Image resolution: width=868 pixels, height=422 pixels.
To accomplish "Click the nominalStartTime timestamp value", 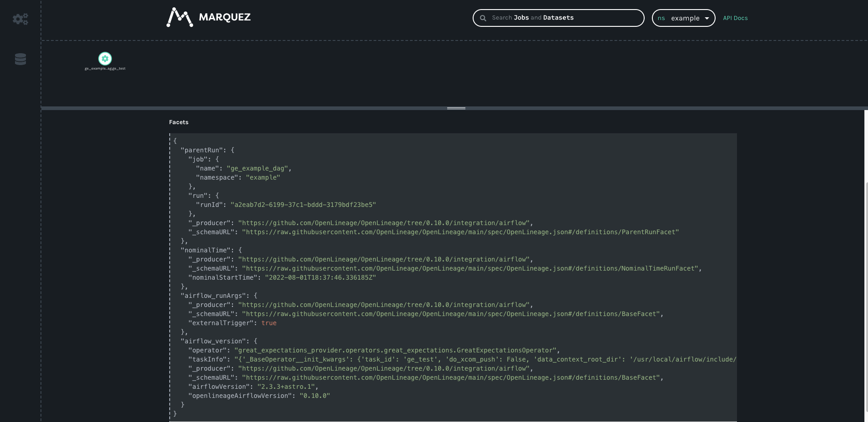I will 320,277.
